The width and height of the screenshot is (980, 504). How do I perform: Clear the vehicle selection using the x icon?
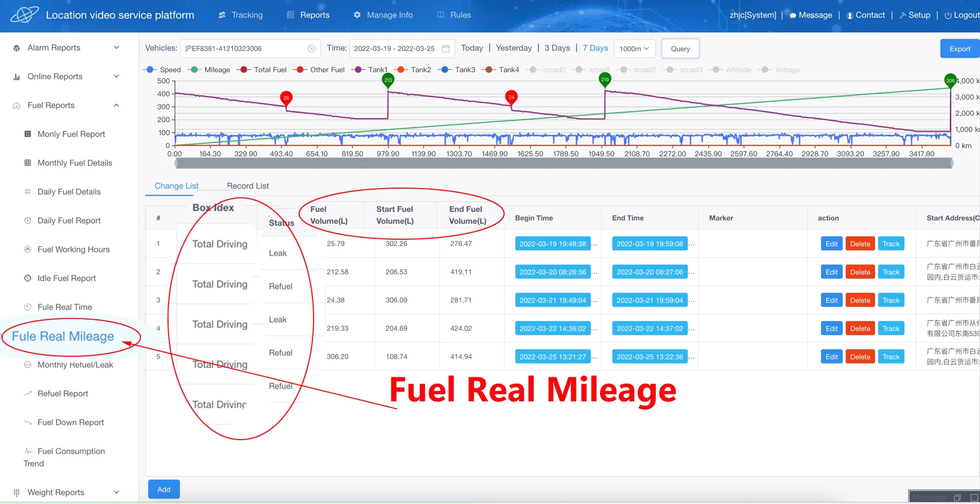tap(312, 48)
